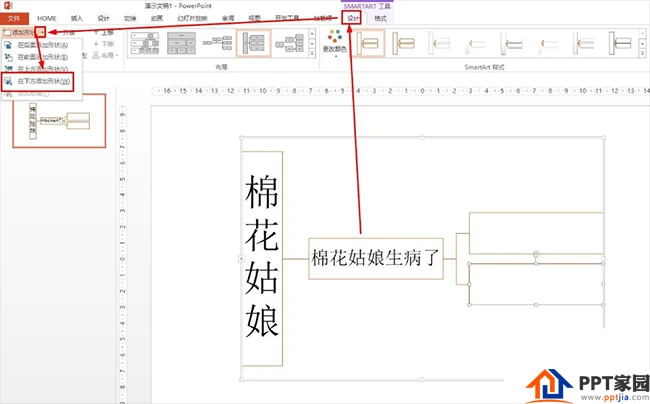Click the PowerPoint application icon
Image resolution: width=650 pixels, height=404 pixels.
[7, 5]
